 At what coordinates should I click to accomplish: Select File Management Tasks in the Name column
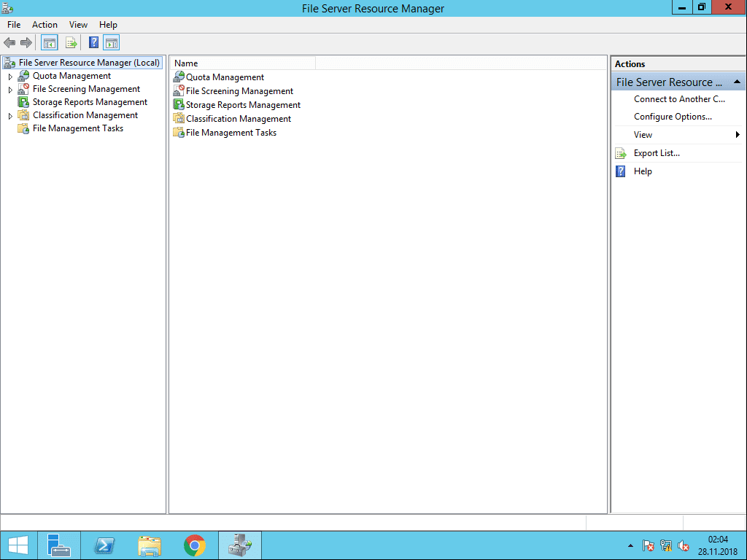(x=230, y=132)
